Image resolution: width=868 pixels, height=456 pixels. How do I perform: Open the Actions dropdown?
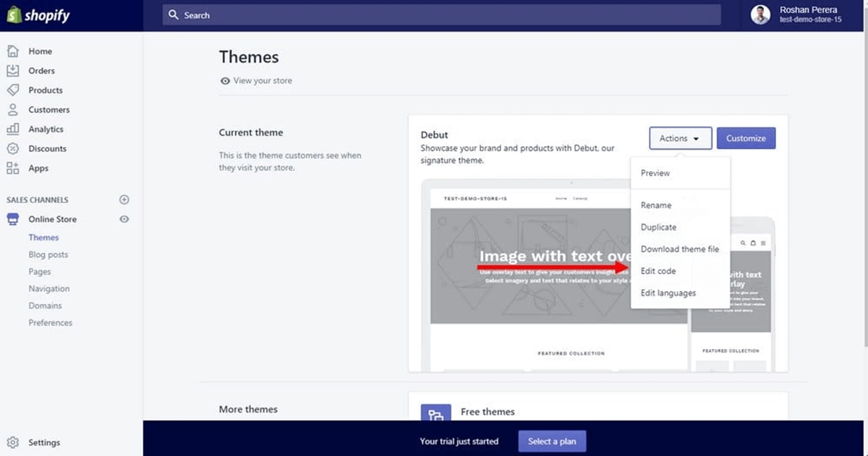coord(681,138)
